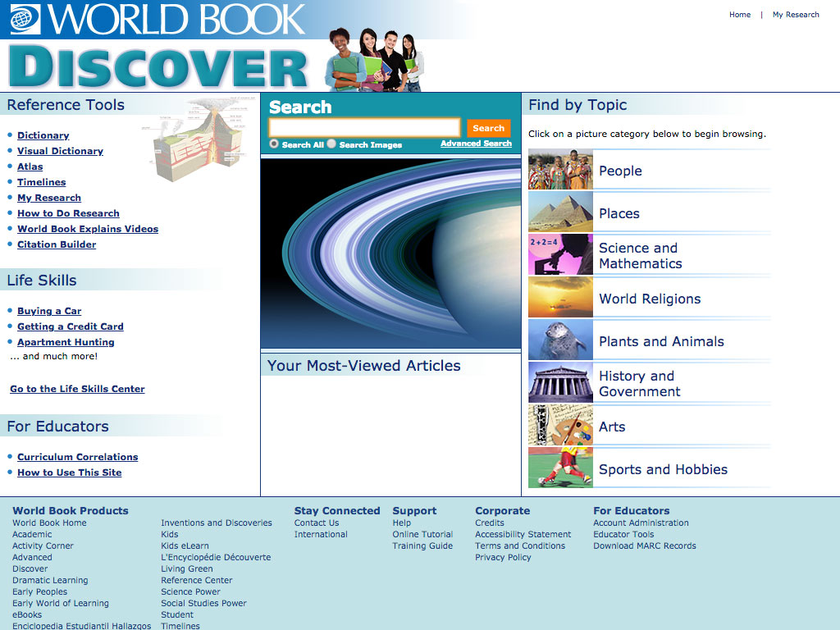Browse the Plants and Animals label
This screenshot has width=840, height=630.
click(662, 341)
